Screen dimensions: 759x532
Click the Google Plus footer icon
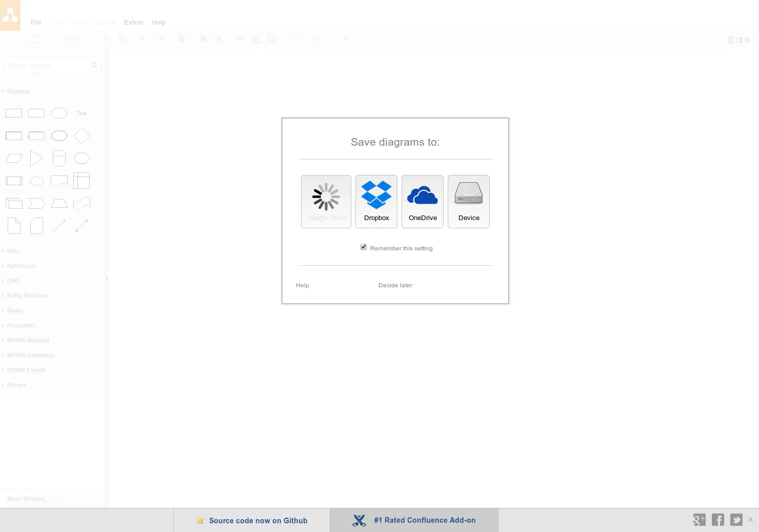(x=700, y=520)
